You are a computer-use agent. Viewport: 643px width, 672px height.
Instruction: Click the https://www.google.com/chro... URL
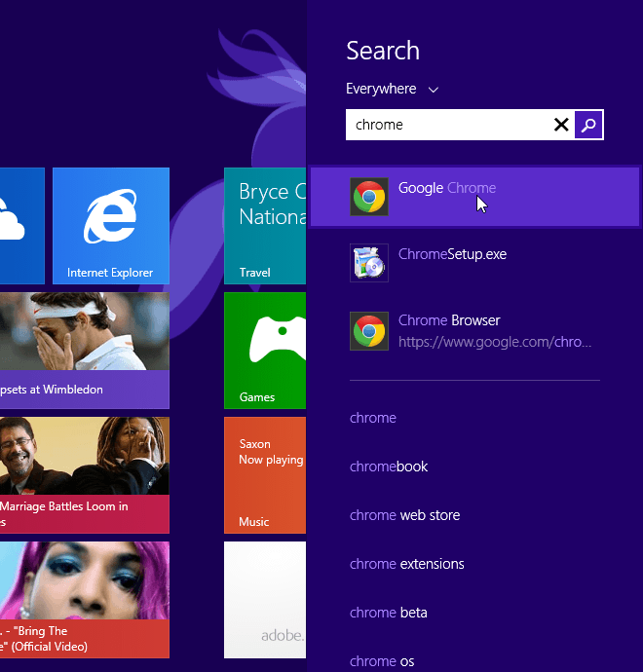(x=495, y=342)
